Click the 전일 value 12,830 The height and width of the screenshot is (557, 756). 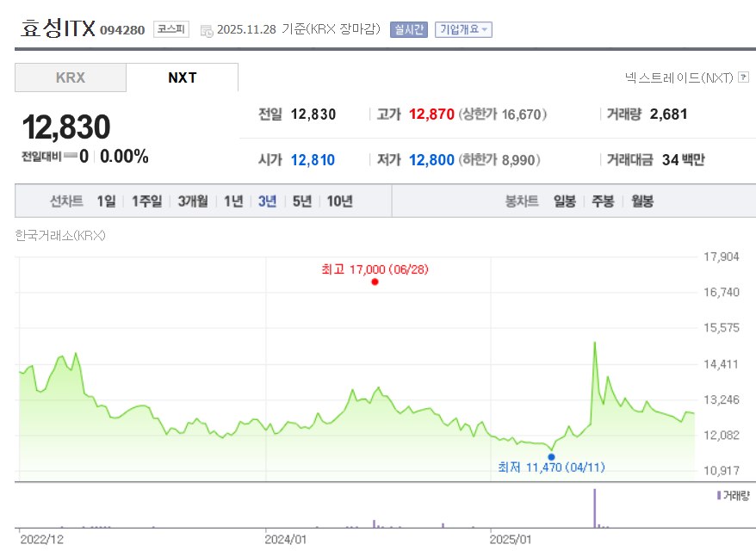click(x=313, y=114)
